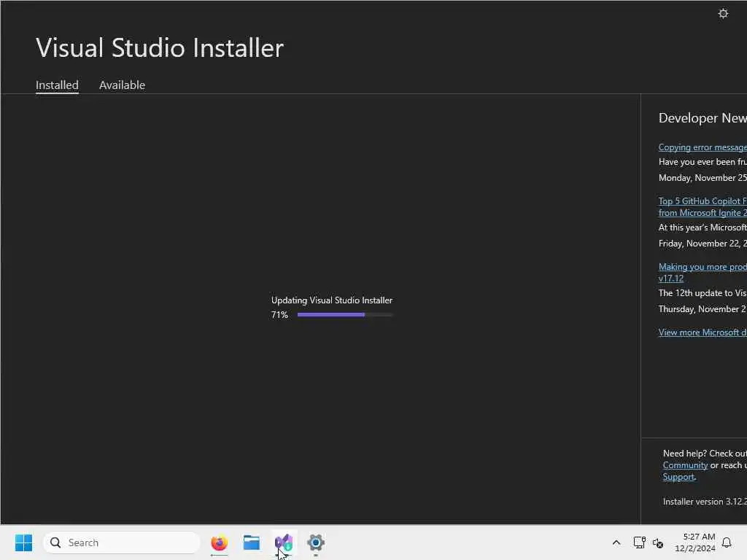
Task: Click the muted volume tray icon
Action: (658, 542)
